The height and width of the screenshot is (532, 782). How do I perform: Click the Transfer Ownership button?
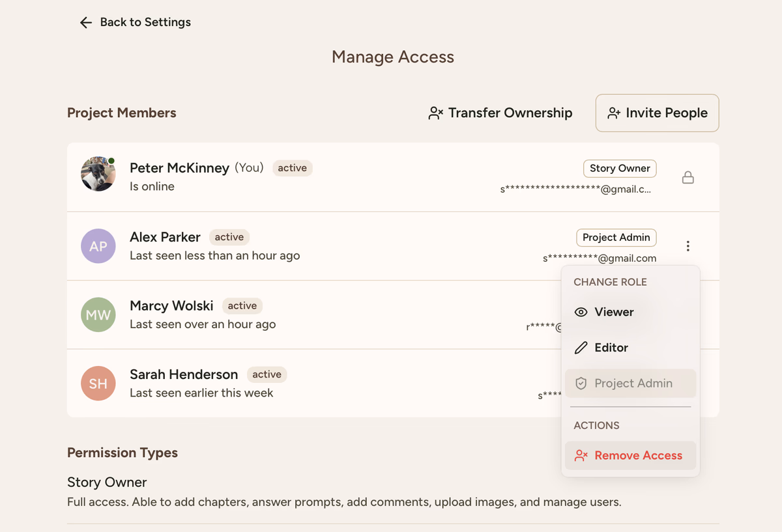point(500,113)
